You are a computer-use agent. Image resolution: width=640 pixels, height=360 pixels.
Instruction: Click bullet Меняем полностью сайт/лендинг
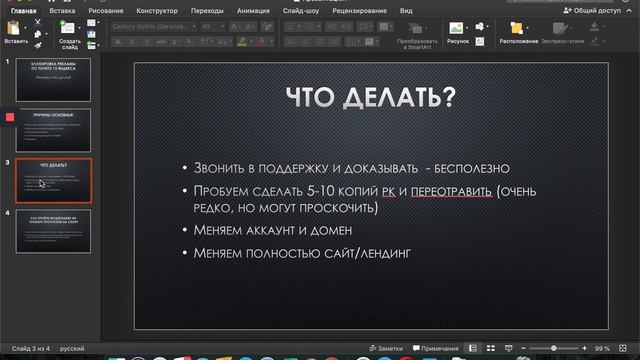302,253
